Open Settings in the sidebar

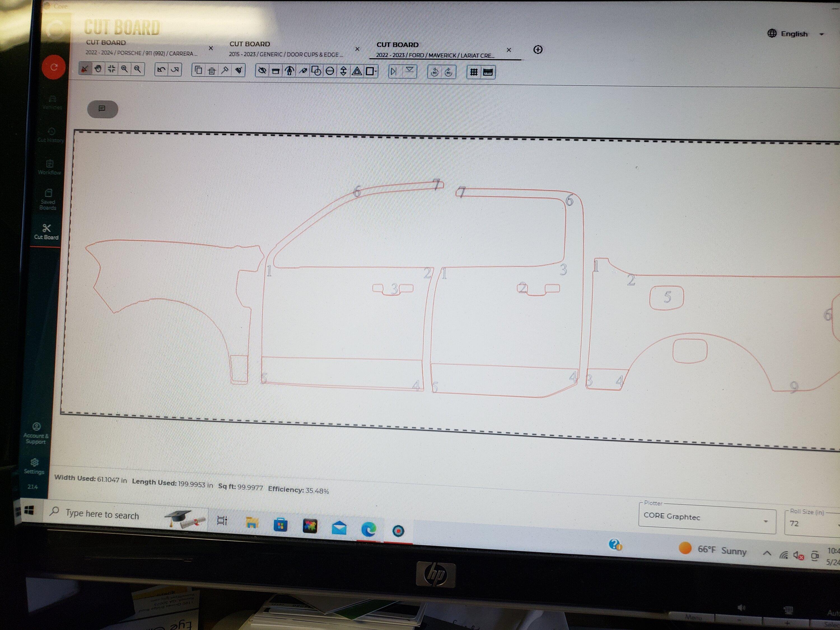click(x=34, y=466)
